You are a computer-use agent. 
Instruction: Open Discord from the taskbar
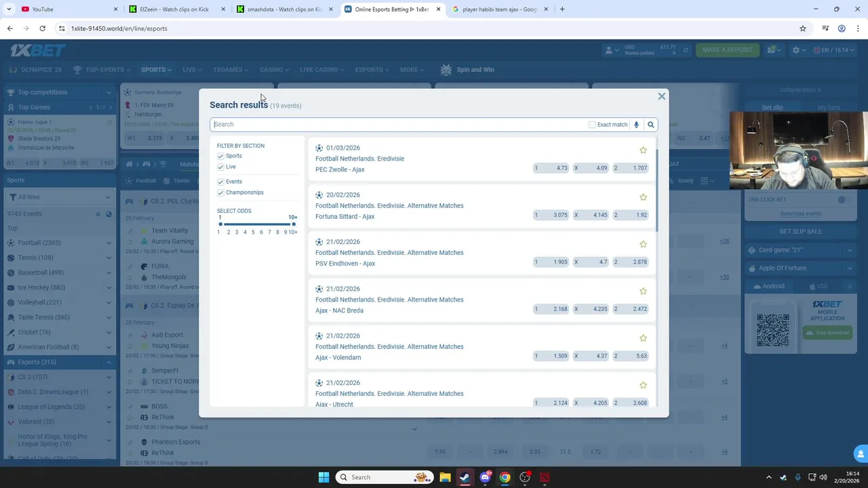485,477
